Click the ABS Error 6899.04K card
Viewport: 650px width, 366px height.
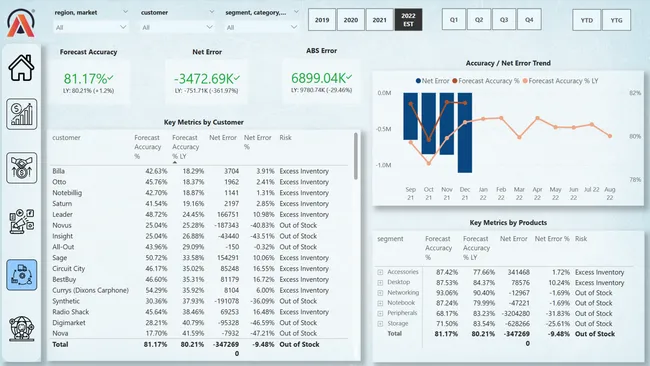321,82
